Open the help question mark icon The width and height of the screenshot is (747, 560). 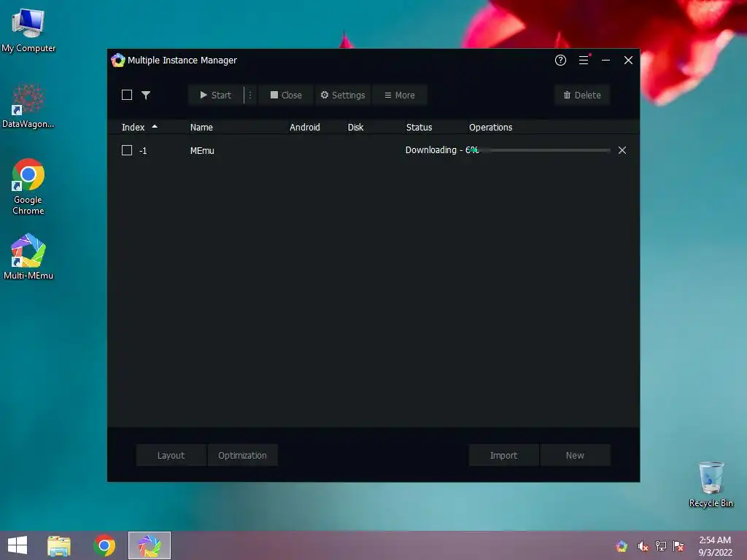pos(560,61)
